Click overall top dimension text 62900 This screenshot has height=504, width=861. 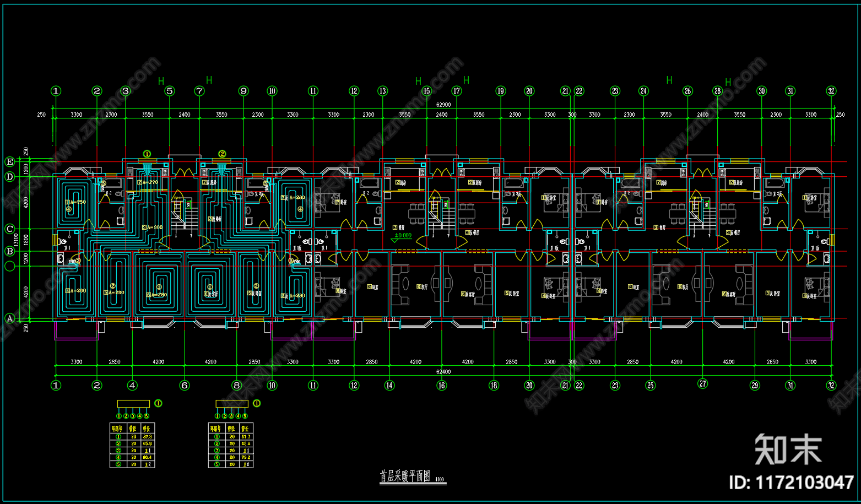[x=443, y=105]
